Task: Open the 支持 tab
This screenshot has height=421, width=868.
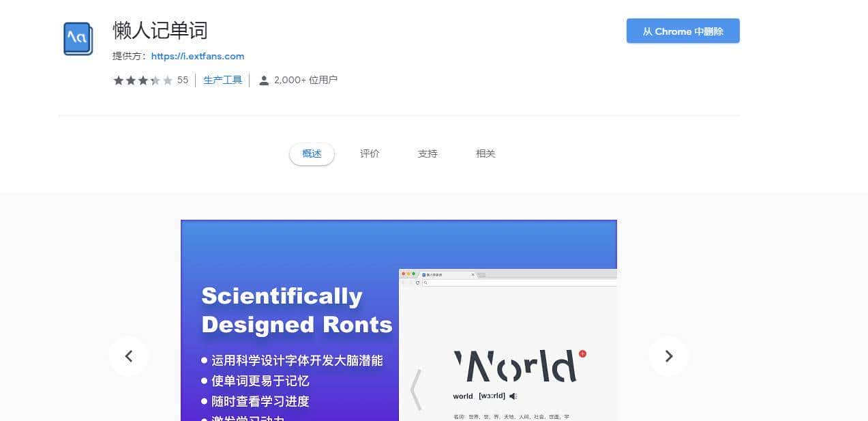Action: pos(428,154)
